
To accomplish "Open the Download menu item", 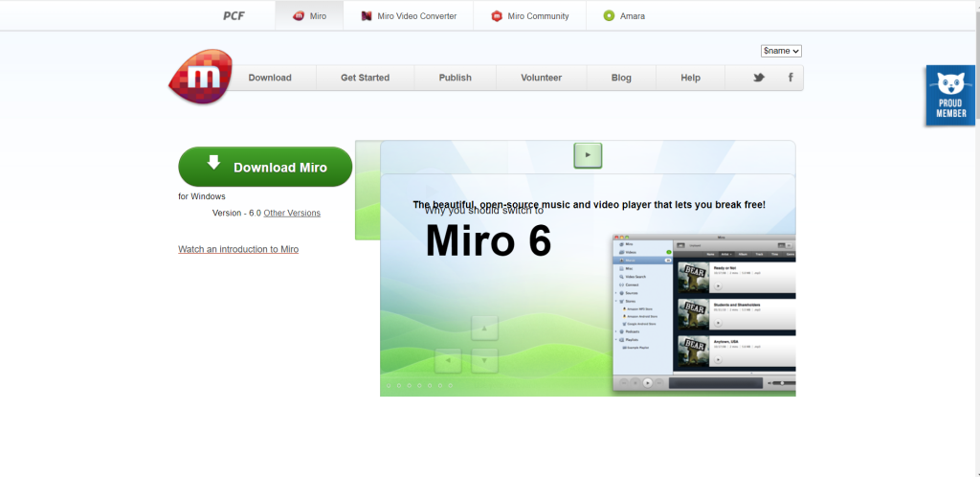I will pos(270,78).
